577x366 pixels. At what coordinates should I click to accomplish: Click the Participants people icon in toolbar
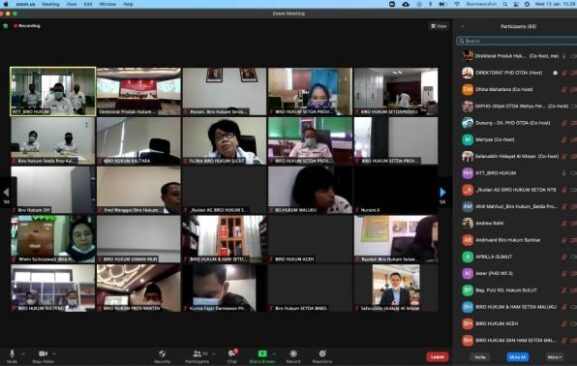coord(197,353)
